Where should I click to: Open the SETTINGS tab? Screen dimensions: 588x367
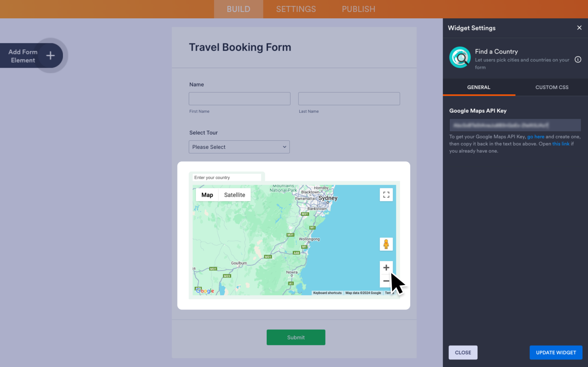point(296,9)
